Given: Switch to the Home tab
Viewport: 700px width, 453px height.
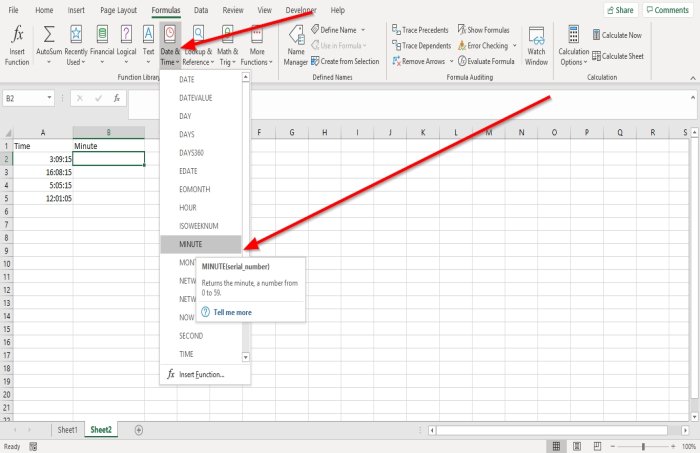Looking at the screenshot, I should click(44, 10).
